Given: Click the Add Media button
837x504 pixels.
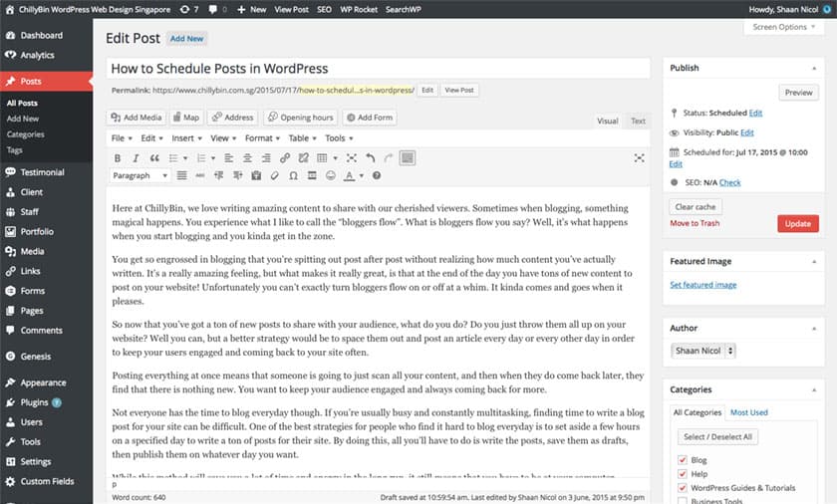Looking at the screenshot, I should pos(137,118).
